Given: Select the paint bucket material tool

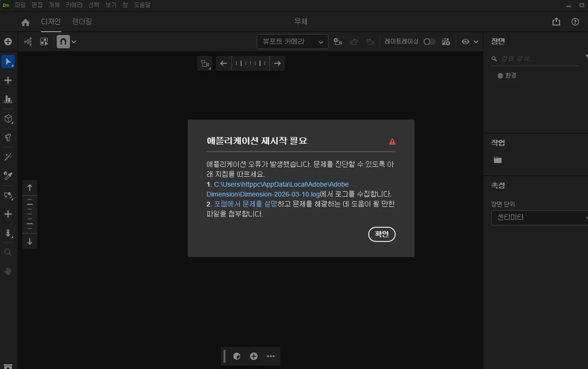Looking at the screenshot, I should (x=8, y=137).
